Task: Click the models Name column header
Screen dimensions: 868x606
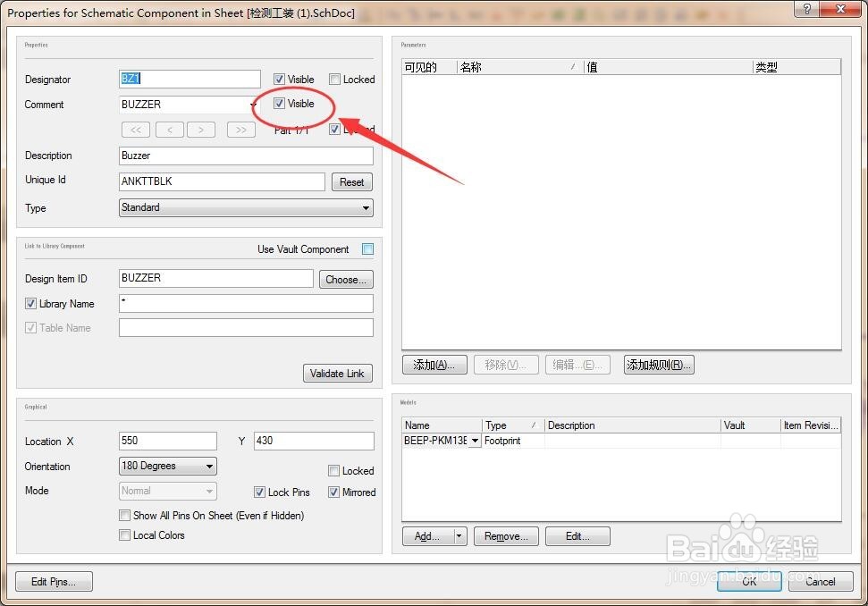Action: click(x=442, y=425)
